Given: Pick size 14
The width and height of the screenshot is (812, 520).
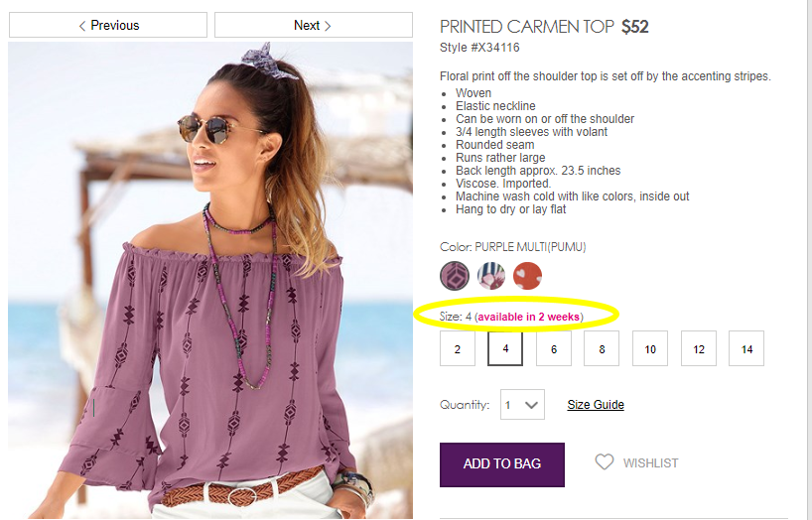Looking at the screenshot, I should pos(746,349).
